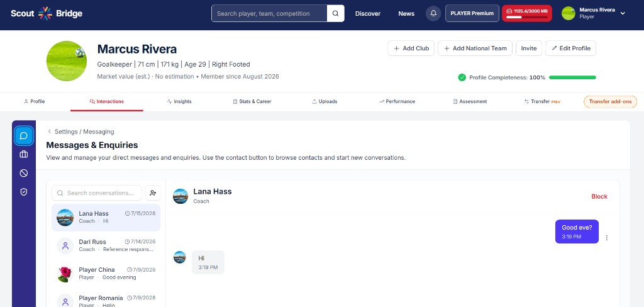The height and width of the screenshot is (307, 644).
Task: Click the 7/15/2026 date on Lana Hass row
Action: pos(140,213)
